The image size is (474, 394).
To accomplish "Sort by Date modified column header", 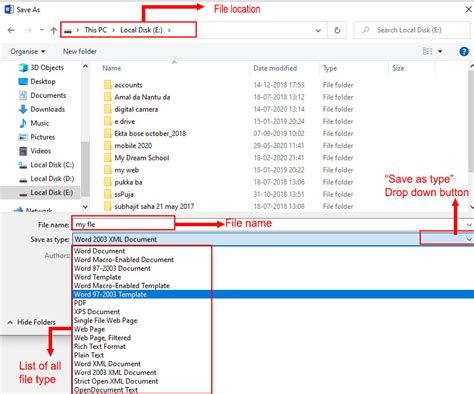I will pyautogui.click(x=275, y=68).
